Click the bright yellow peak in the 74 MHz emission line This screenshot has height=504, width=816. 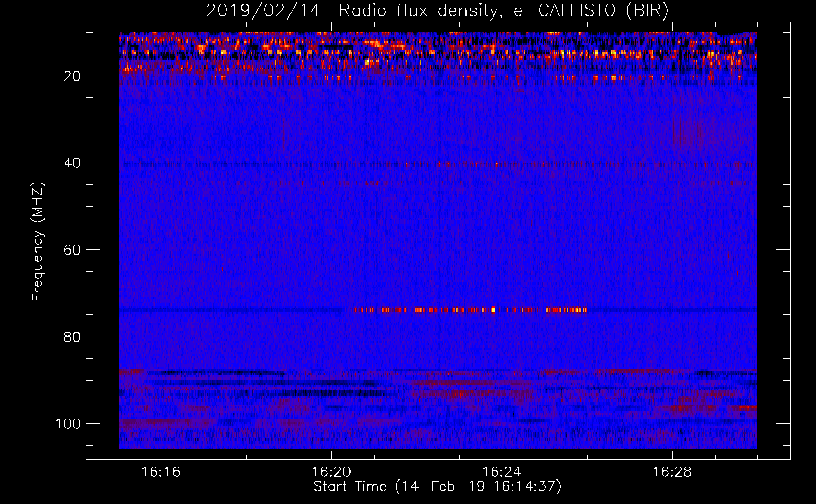click(493, 309)
